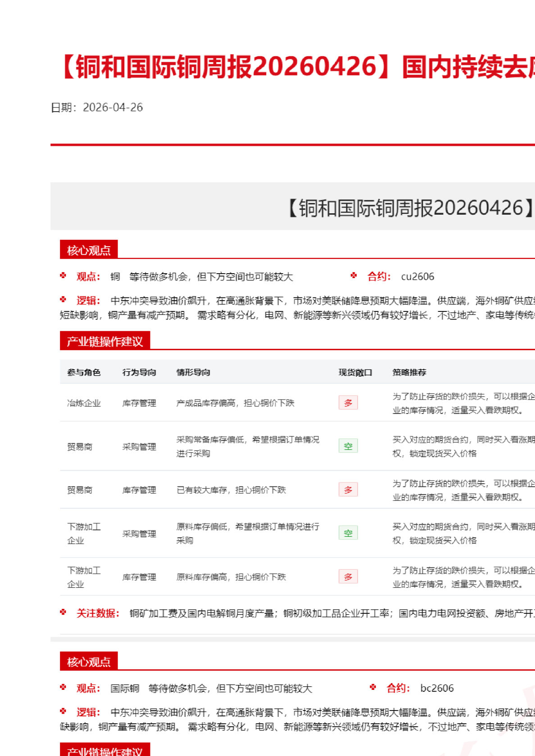
Task: Click the cu2606 contract code
Action: [417, 277]
